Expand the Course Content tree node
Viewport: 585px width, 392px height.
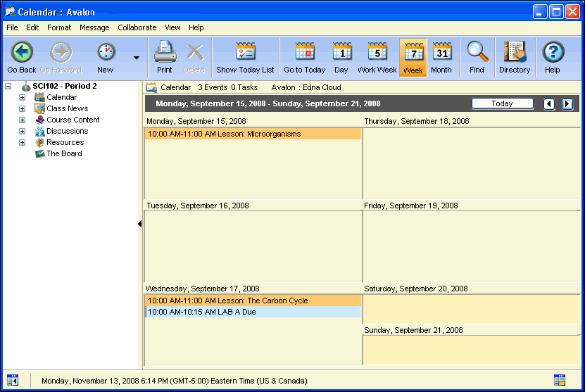tap(22, 120)
